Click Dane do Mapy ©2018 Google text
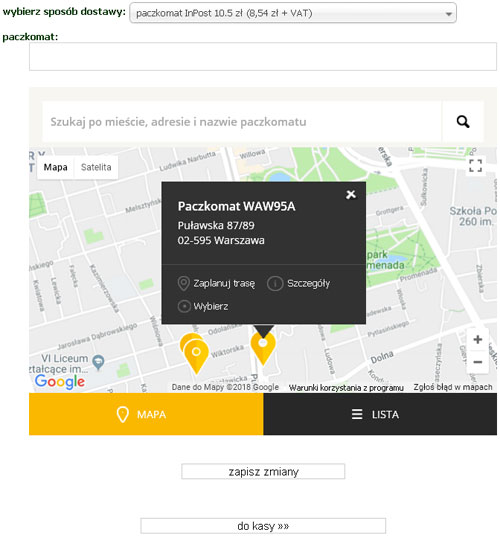 click(x=225, y=387)
